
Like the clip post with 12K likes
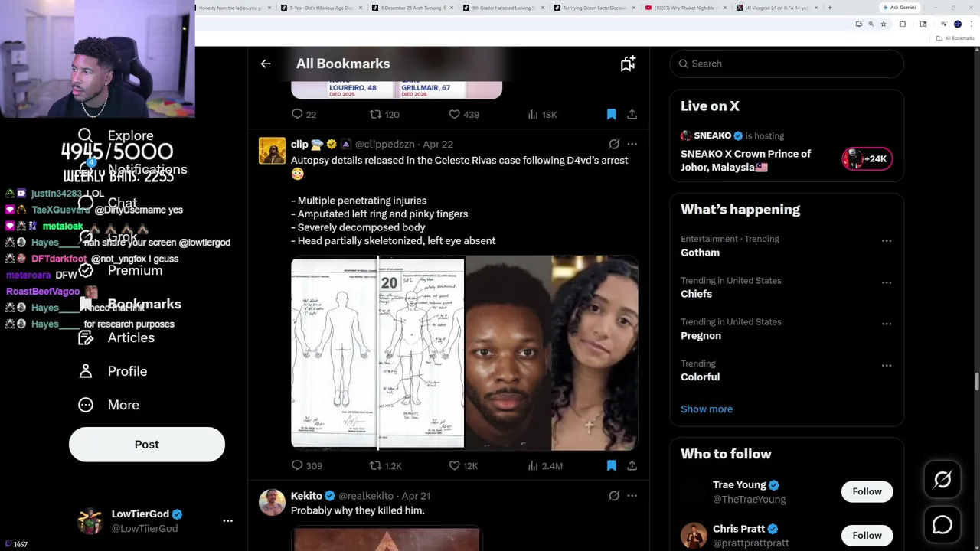[x=454, y=465]
